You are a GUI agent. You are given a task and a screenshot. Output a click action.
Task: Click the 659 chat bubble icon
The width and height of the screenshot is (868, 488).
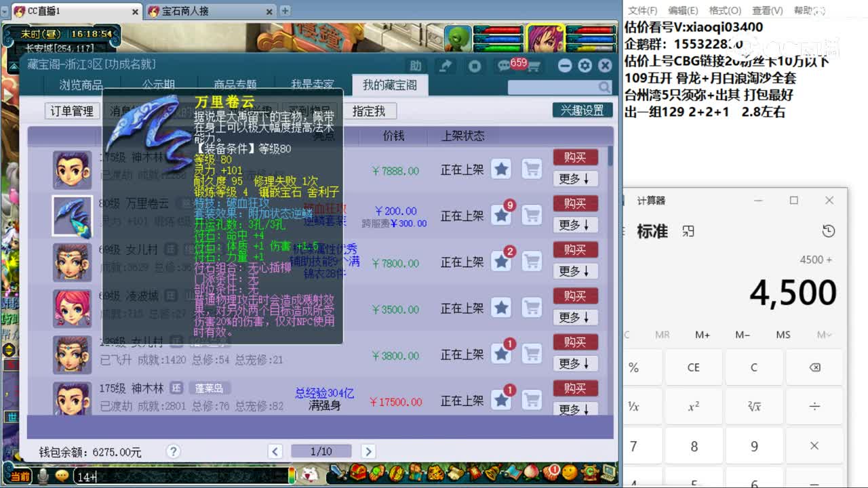tap(502, 66)
